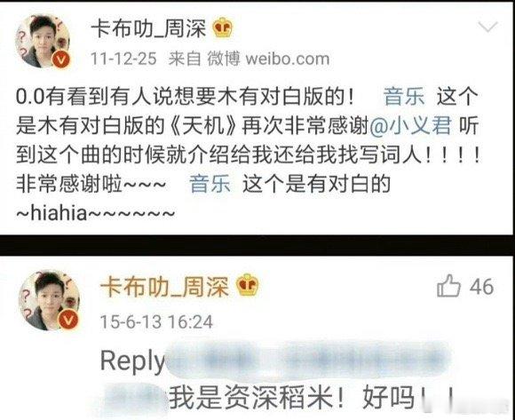The image size is (515, 420).
Task: Open the second 音乐 link before 这个是有对白的
Action: coord(210,184)
